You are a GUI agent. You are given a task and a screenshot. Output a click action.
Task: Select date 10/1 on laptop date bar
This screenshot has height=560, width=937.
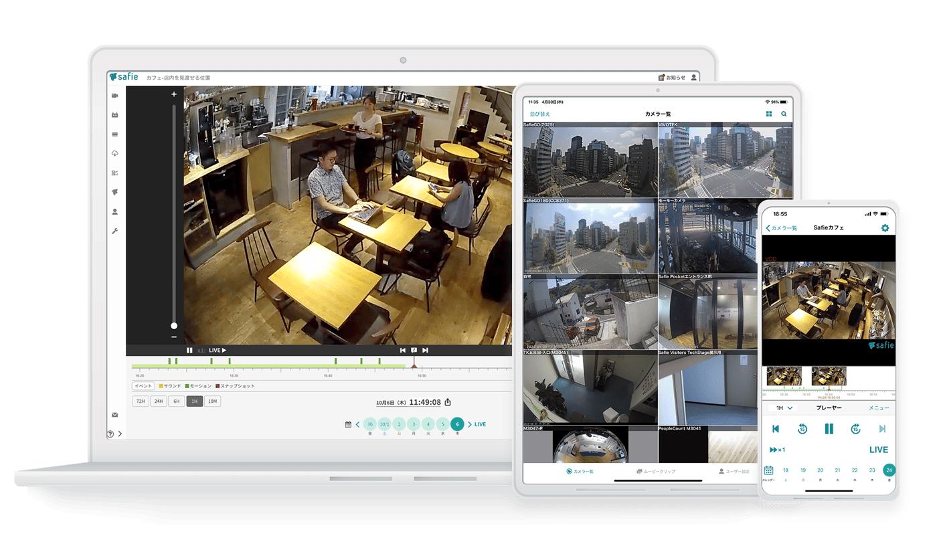pos(384,424)
